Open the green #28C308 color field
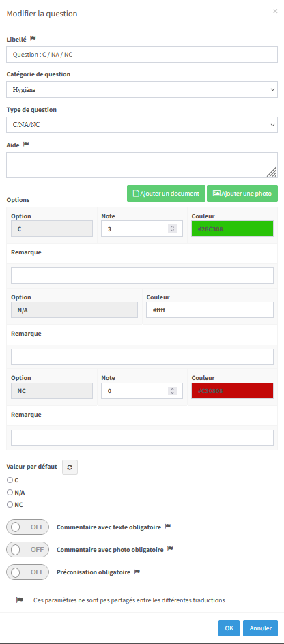This screenshot has width=284, height=644. click(232, 229)
